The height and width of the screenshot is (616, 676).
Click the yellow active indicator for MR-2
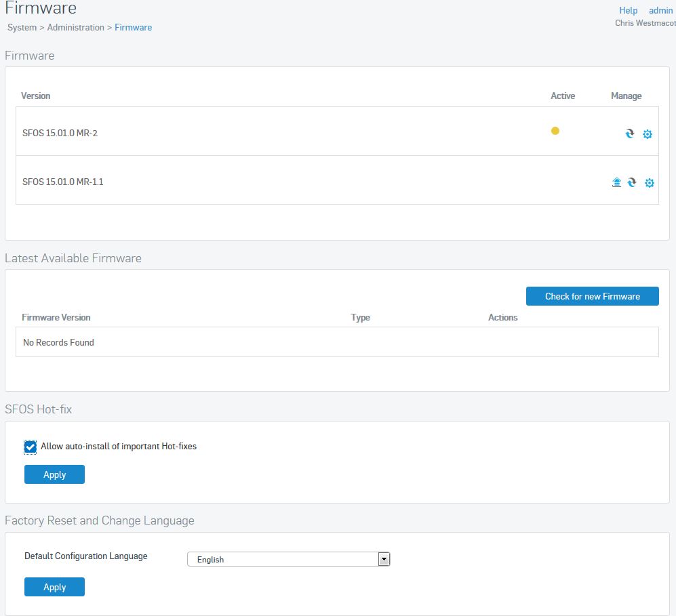(x=555, y=131)
